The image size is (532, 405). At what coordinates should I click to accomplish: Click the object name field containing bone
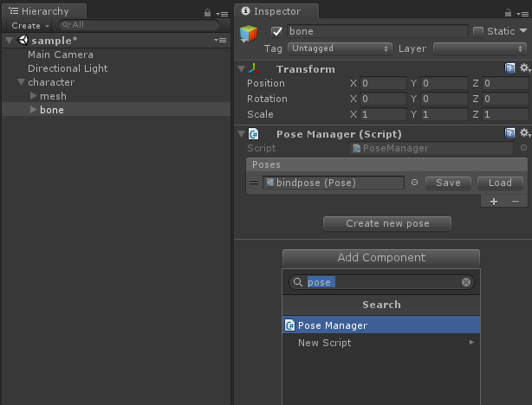377,31
